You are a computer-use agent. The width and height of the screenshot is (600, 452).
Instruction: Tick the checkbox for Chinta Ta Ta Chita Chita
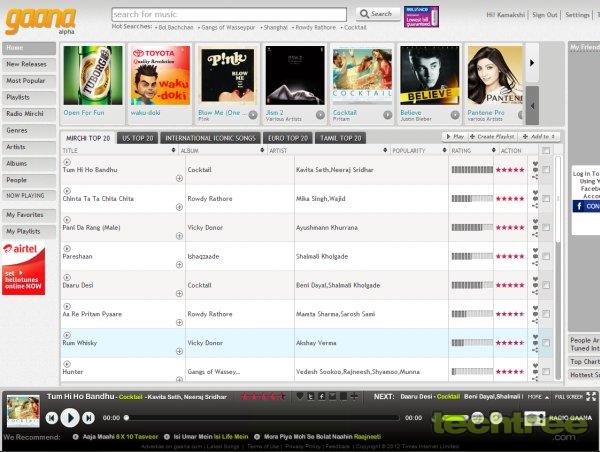coord(546,199)
